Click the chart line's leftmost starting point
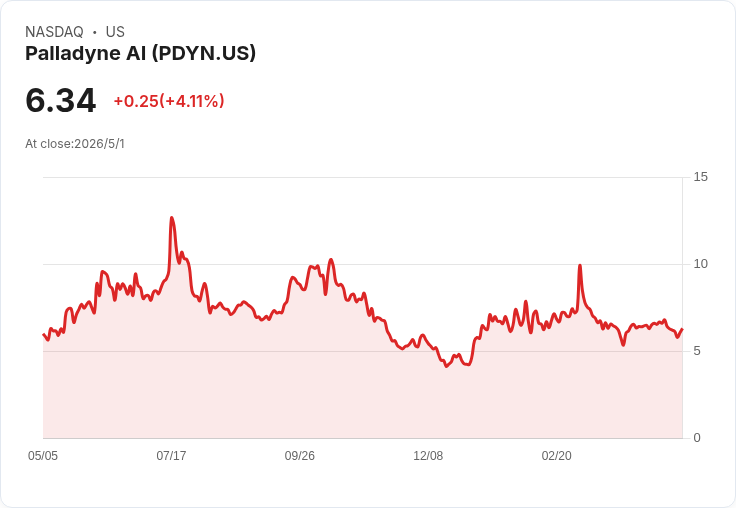 point(43,334)
